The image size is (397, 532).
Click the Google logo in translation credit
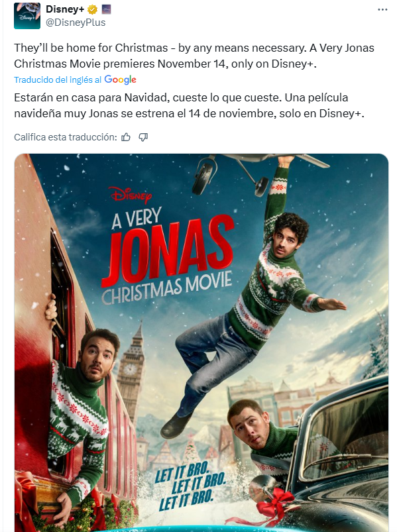(120, 80)
